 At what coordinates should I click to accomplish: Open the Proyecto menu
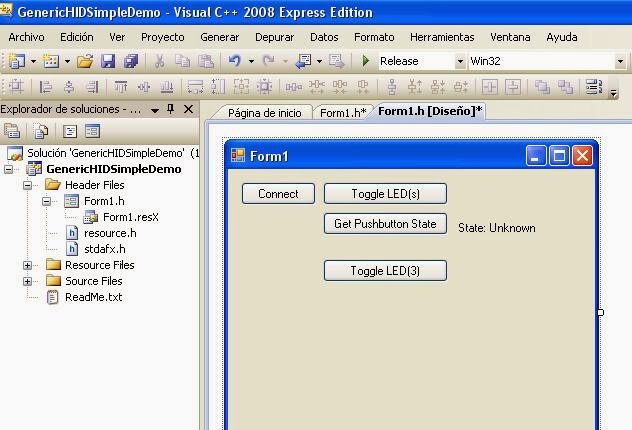162,37
